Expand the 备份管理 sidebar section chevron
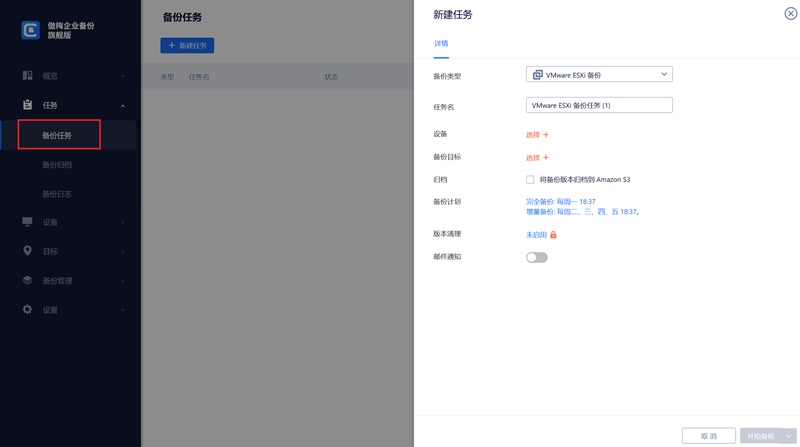The image size is (800, 447). (122, 281)
